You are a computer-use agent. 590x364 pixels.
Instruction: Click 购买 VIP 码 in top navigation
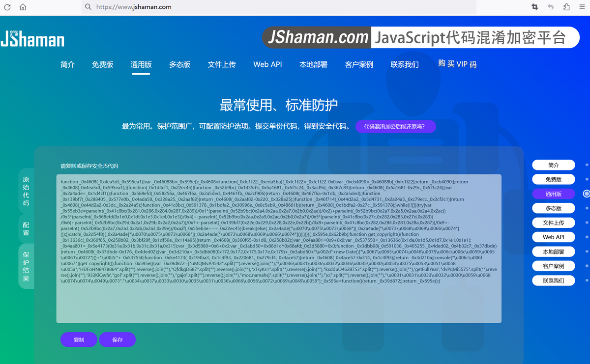457,64
